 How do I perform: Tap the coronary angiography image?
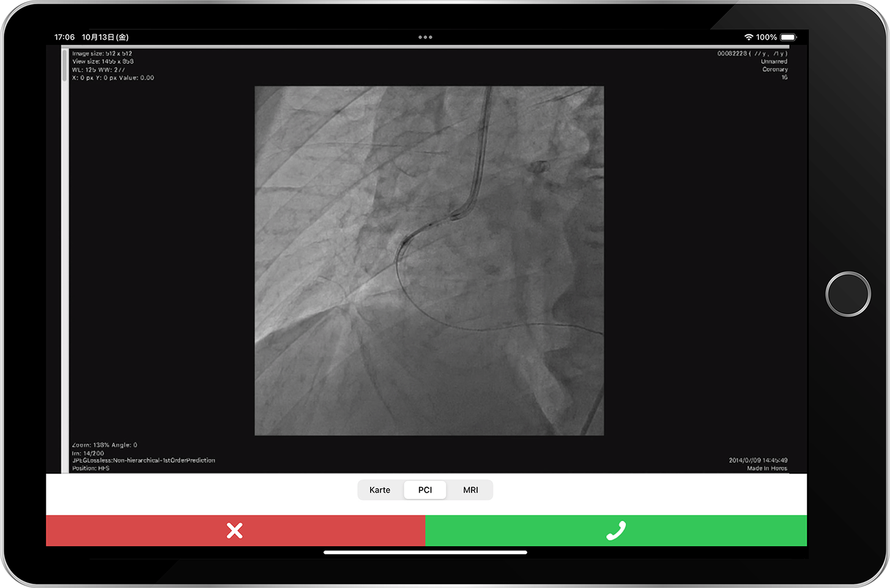coord(429,260)
